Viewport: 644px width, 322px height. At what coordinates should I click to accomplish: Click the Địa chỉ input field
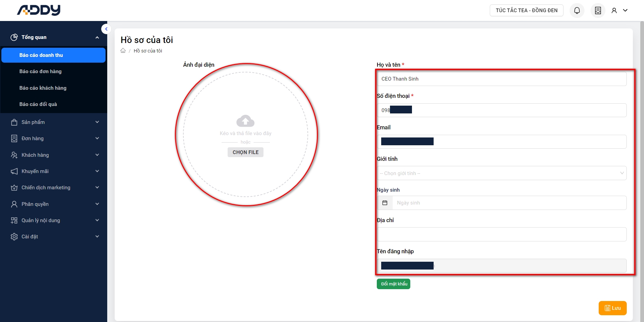click(x=502, y=234)
